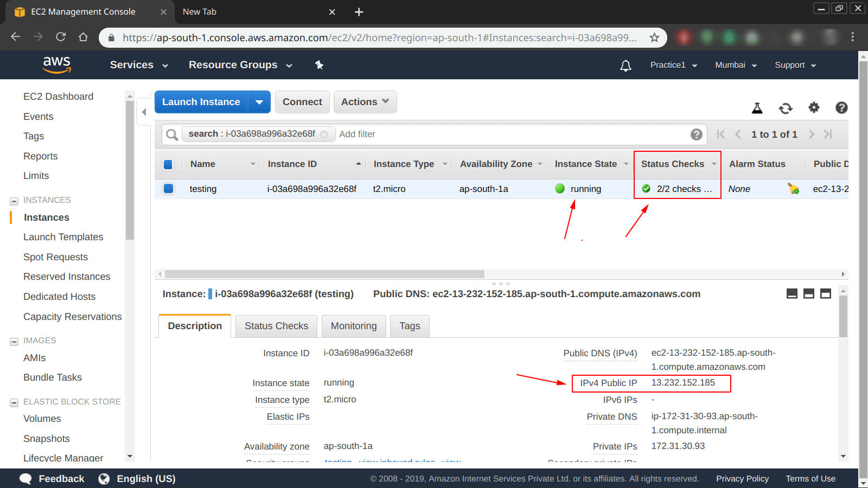This screenshot has width=868, height=488.
Task: Click the details pane vertical scrollbar
Action: [x=843, y=317]
